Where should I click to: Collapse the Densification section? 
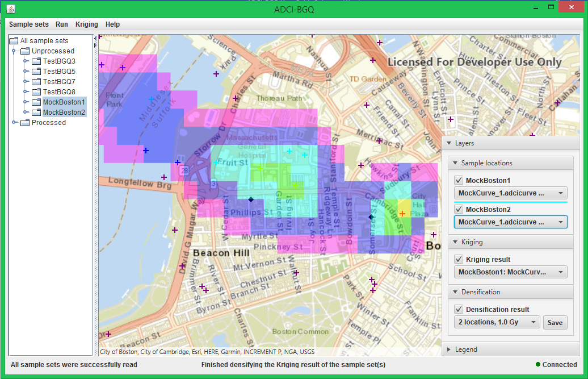455,292
